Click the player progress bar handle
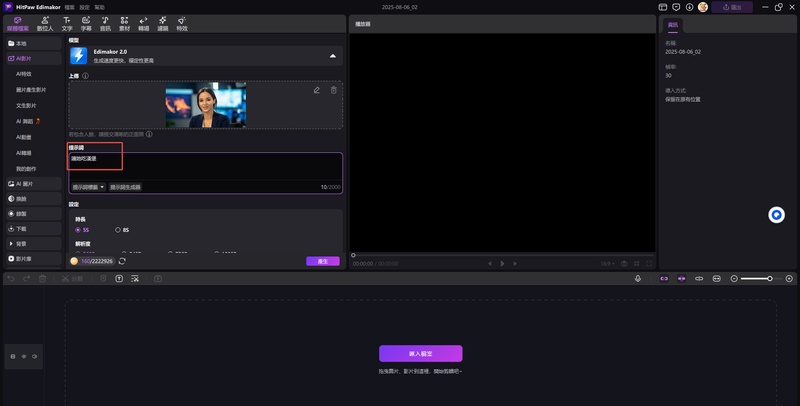 pos(353,255)
